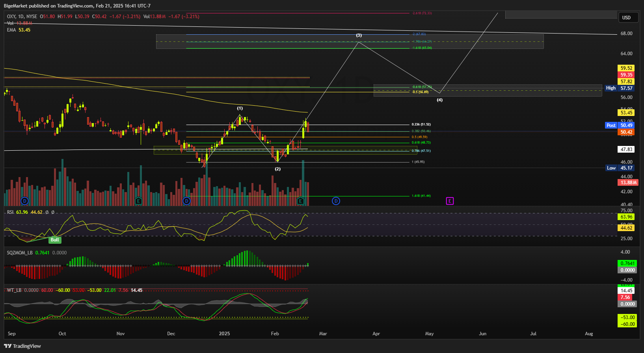Click the RSI 44.62 axis value label
644x353 pixels.
(626, 228)
